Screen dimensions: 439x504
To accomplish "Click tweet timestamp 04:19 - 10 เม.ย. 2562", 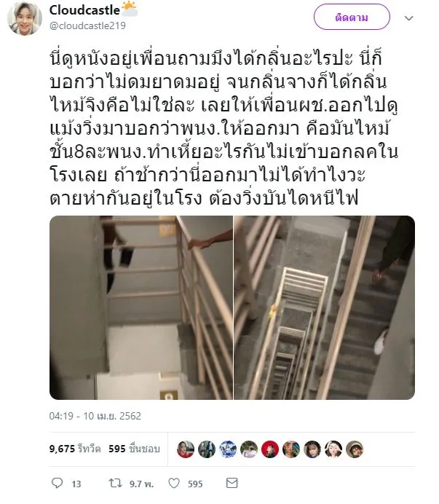I will point(95,416).
